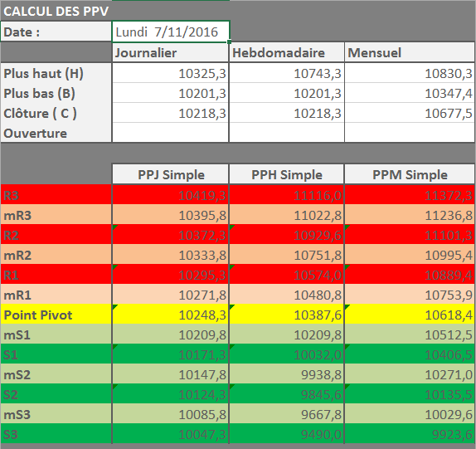476x449 pixels.
Task: Click the mR2 daily value 10333,8
Action: 170,255
